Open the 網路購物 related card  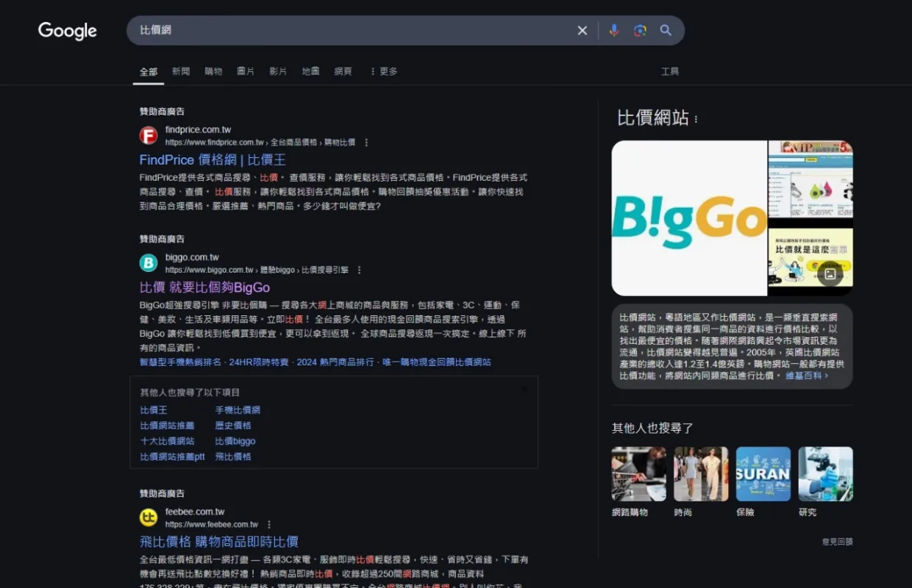639,482
